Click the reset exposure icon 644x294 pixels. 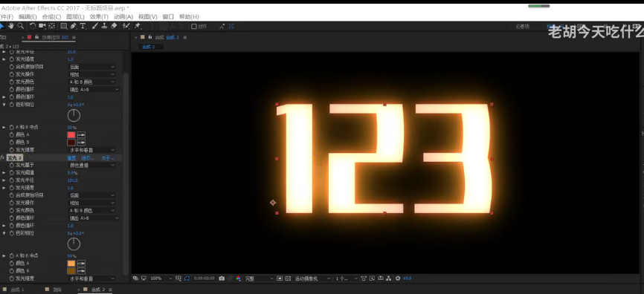398,278
